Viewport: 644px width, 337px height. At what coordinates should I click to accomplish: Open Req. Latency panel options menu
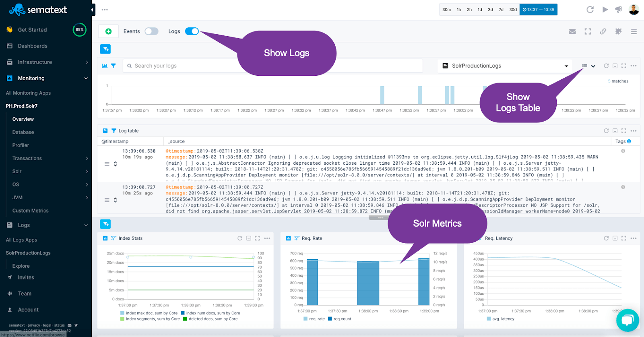pyautogui.click(x=634, y=238)
